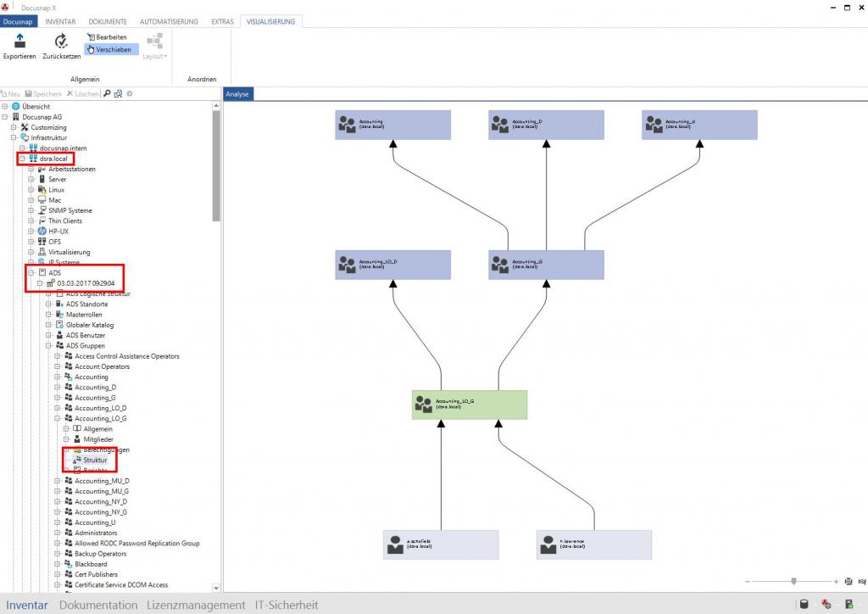Switch to the AUTOMATISIERUNG ribbon tab
This screenshot has height=614, width=868.
[169, 21]
